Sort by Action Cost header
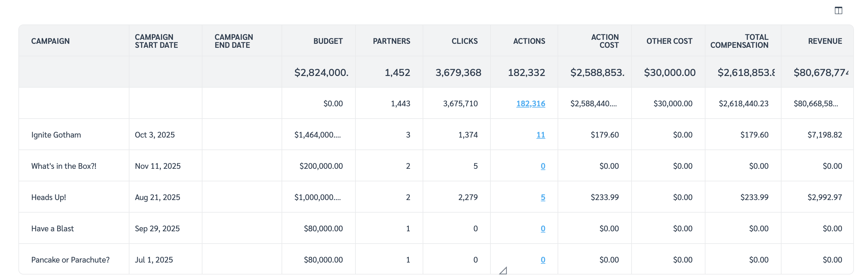 [x=605, y=41]
